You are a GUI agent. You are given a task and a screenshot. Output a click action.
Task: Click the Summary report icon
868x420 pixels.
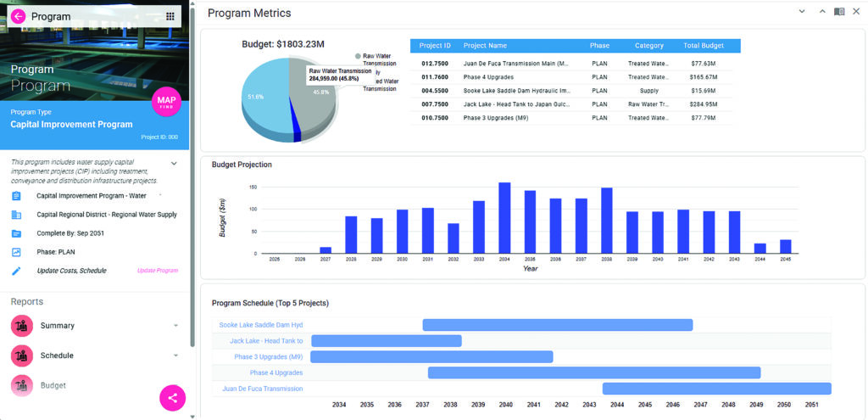tap(22, 325)
